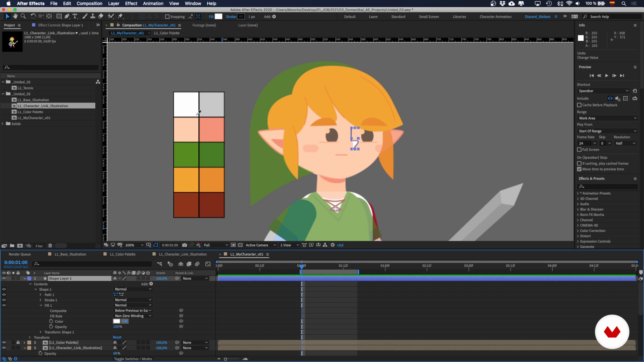Click Show Channel color icon in viewer
The width and height of the screenshot is (644, 362).
198,245
